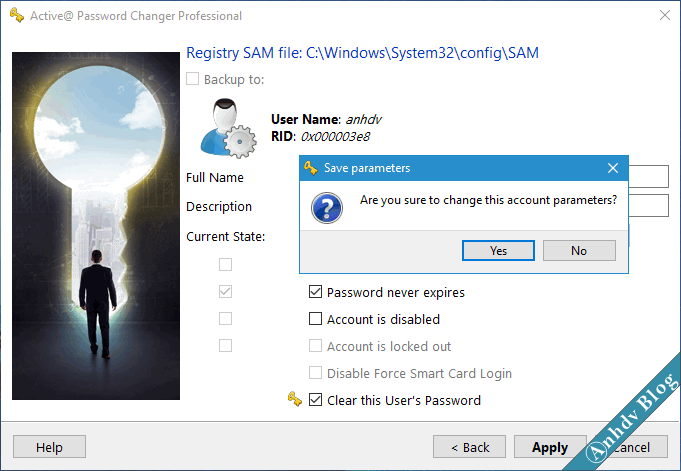Click the Full Name label
The height and width of the screenshot is (471, 681).
coord(215,178)
